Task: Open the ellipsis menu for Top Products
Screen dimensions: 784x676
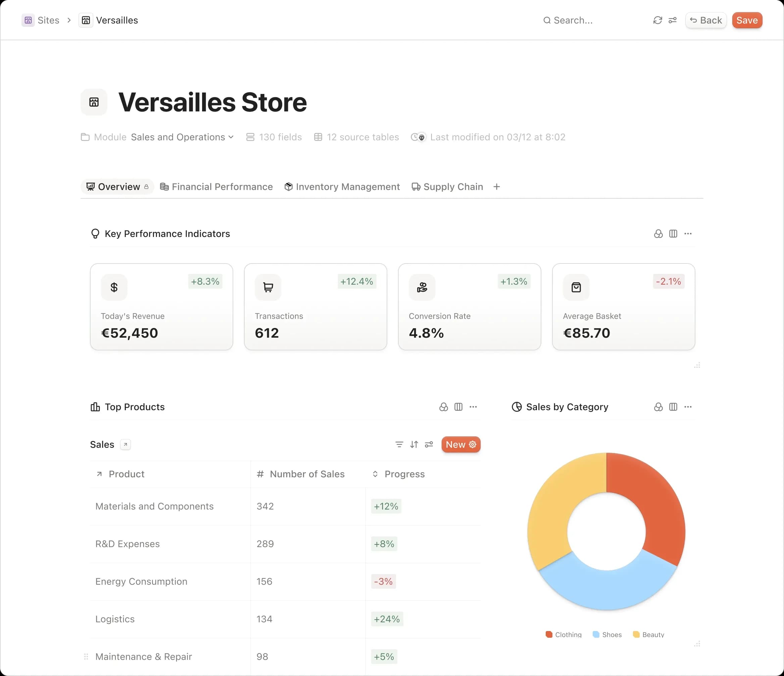Action: 473,407
